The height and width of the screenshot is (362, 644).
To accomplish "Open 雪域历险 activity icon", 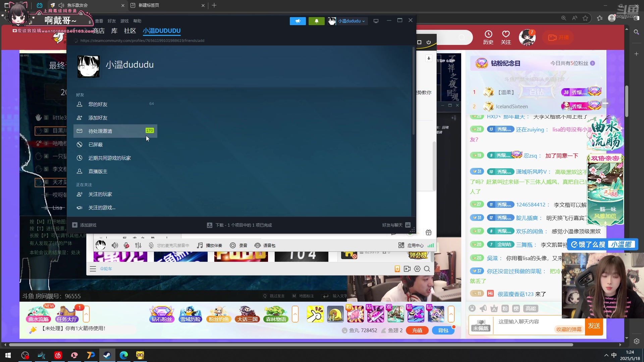I will click(190, 314).
